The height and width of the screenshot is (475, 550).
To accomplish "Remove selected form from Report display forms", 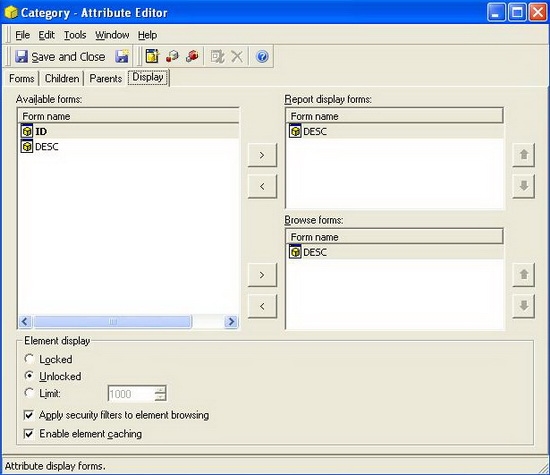I will [262, 186].
